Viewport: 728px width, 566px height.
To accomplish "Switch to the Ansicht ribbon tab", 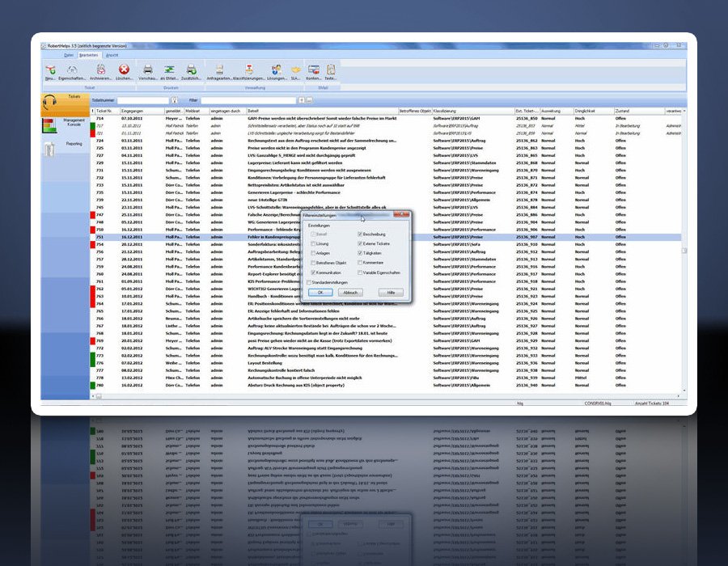I will (x=112, y=55).
